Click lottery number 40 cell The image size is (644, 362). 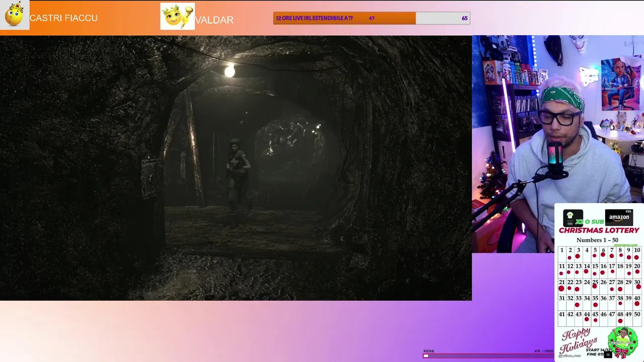pos(637,302)
